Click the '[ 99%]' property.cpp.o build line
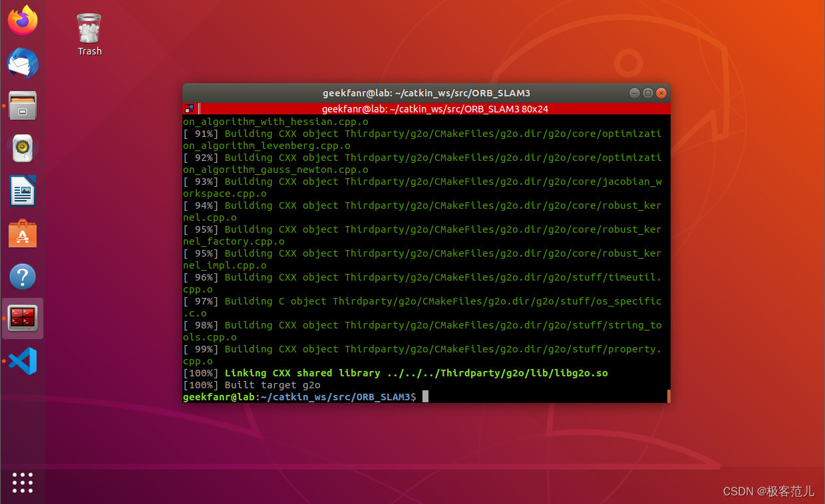The image size is (825, 504). point(422,349)
